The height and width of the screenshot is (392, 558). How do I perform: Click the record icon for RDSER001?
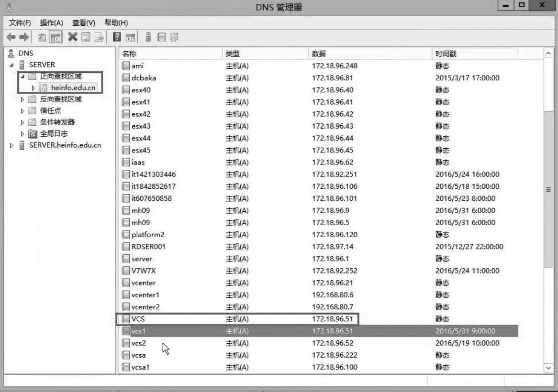click(125, 247)
